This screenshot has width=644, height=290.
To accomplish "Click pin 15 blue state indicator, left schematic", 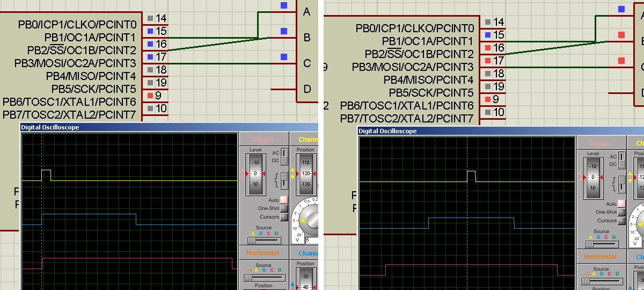I will point(150,31).
